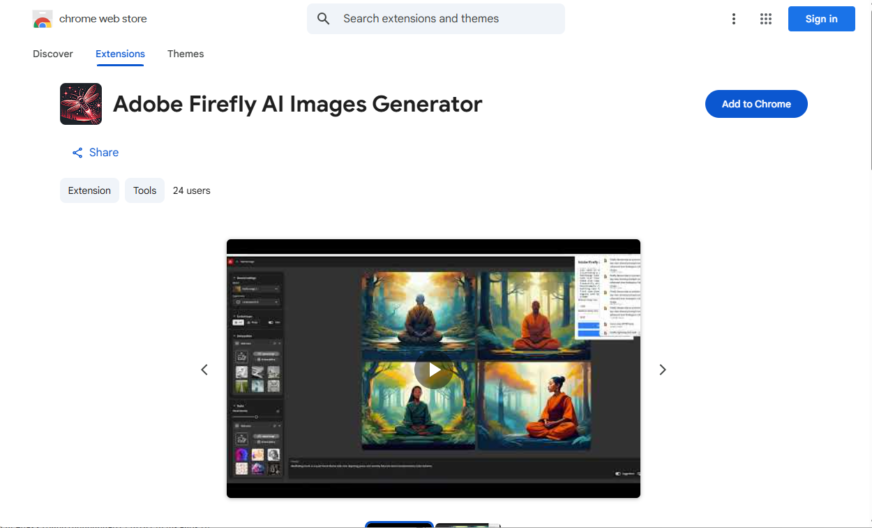Click Add to Chrome button
The width and height of the screenshot is (872, 528).
pyautogui.click(x=756, y=104)
